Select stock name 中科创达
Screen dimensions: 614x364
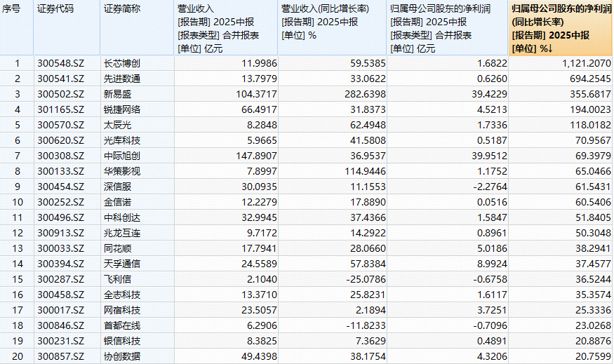(x=122, y=217)
